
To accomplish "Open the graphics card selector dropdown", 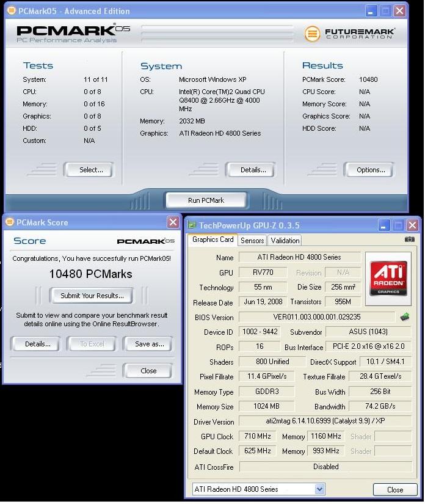I will [319, 490].
